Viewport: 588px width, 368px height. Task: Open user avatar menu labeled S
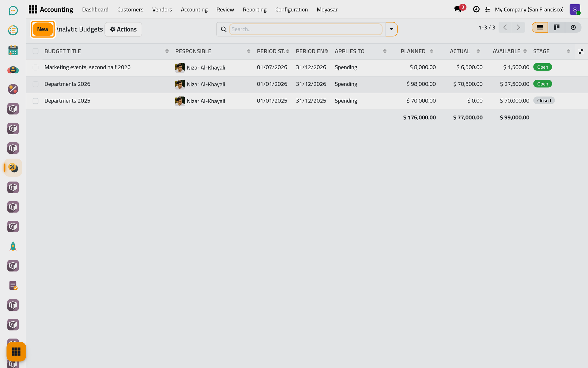[575, 10]
